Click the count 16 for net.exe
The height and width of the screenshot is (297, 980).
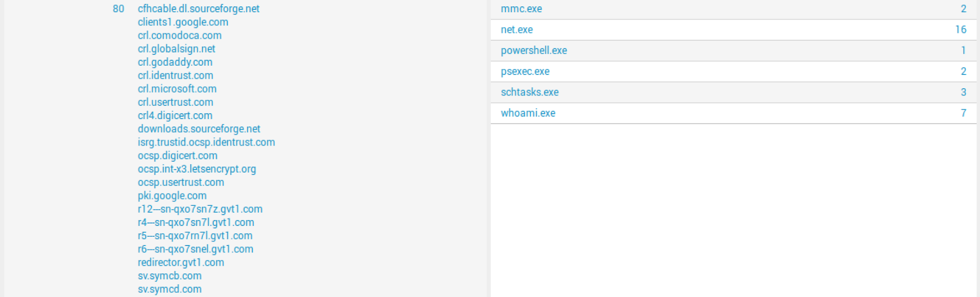tap(960, 30)
